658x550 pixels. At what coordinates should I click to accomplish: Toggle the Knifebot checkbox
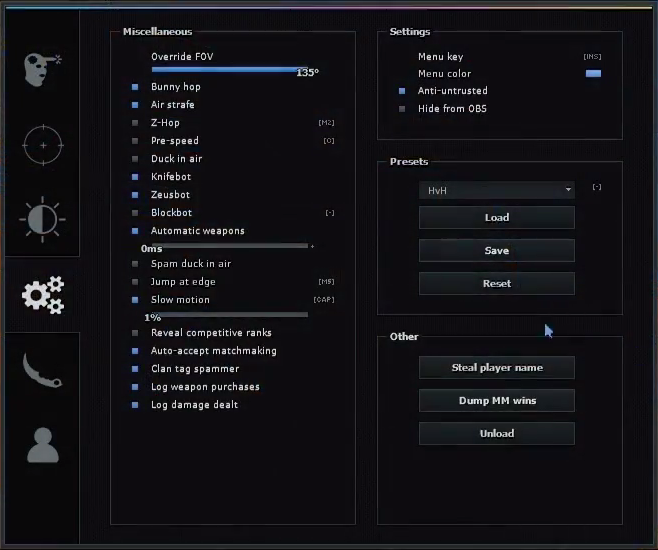click(x=135, y=177)
